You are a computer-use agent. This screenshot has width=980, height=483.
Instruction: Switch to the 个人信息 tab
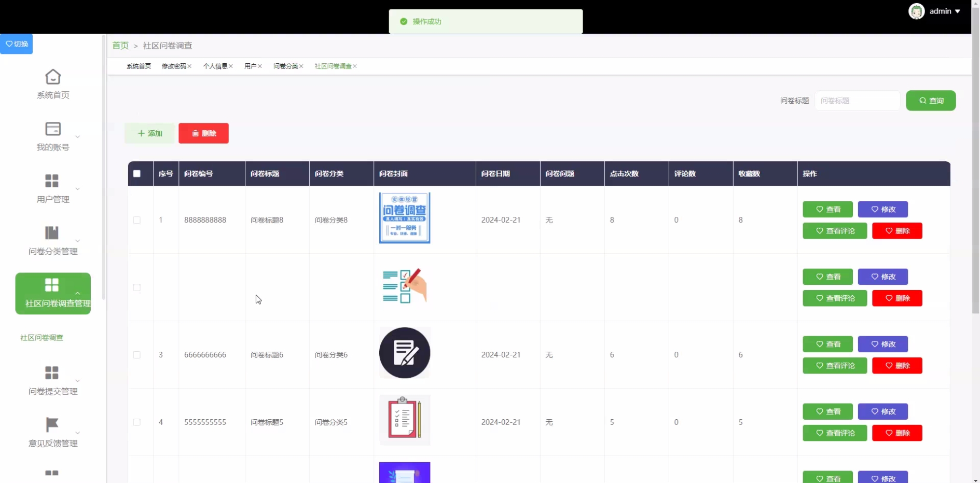[x=215, y=66]
